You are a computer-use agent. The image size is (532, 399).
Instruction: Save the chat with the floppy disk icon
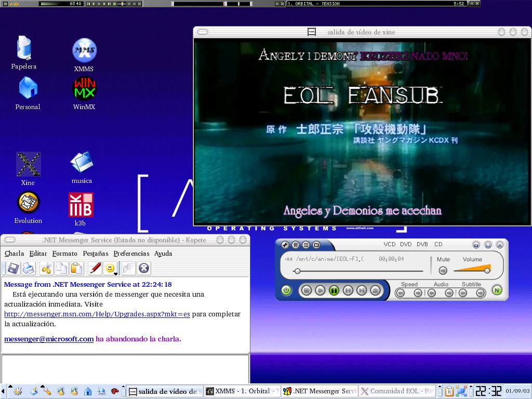13,269
